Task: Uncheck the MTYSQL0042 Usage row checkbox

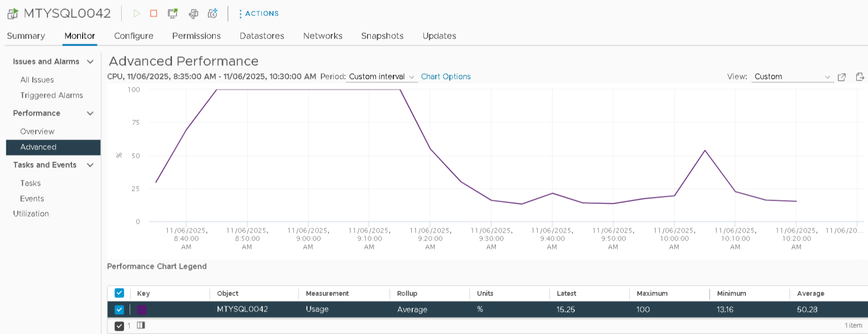Action: (x=119, y=310)
